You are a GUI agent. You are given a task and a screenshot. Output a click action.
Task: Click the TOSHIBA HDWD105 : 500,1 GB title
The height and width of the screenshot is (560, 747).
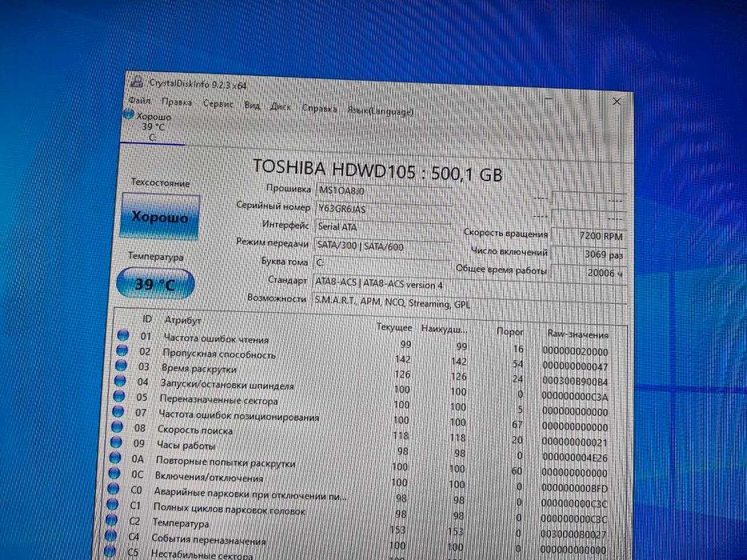[x=377, y=170]
